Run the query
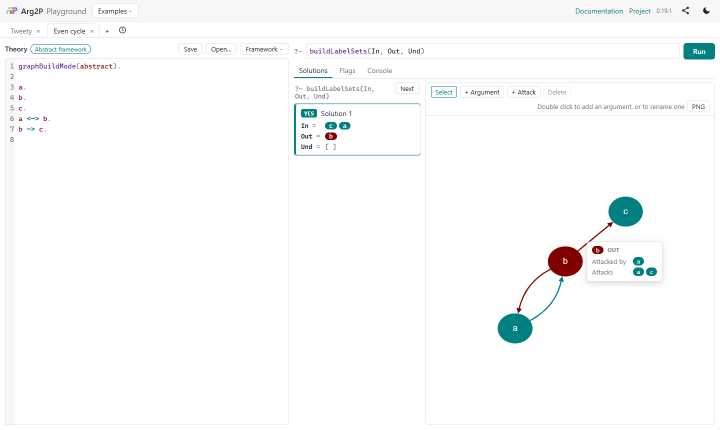The width and height of the screenshot is (720, 430). [699, 51]
